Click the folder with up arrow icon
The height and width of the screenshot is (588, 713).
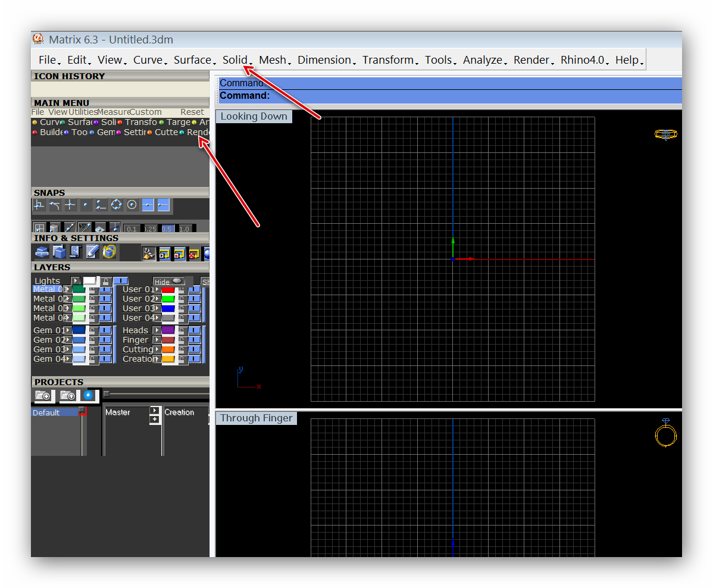click(x=68, y=396)
